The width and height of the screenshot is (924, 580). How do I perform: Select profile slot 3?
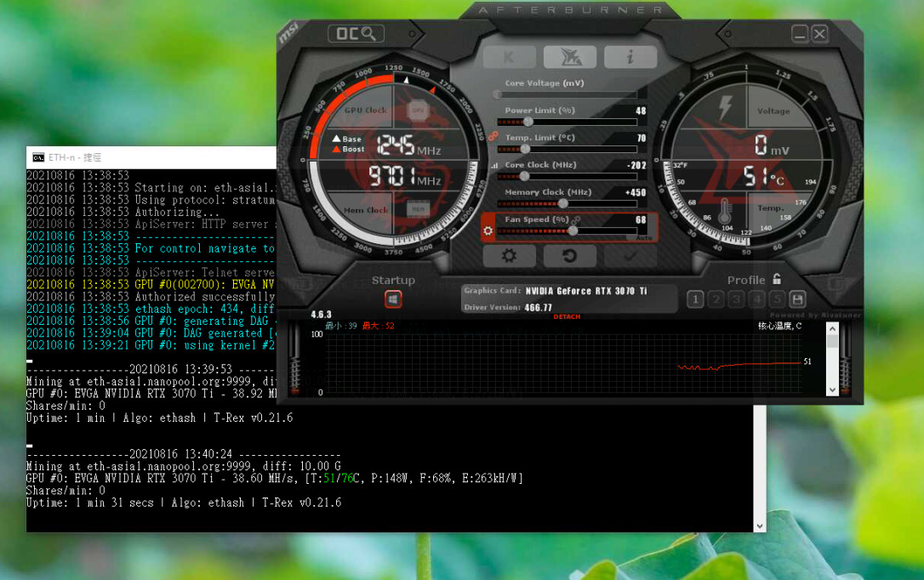click(737, 299)
